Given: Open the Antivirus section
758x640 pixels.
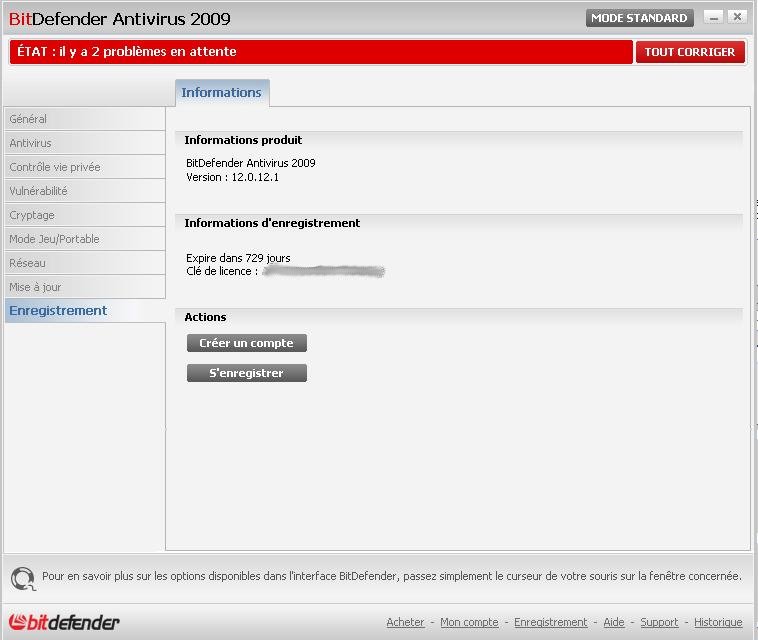Looking at the screenshot, I should point(85,143).
